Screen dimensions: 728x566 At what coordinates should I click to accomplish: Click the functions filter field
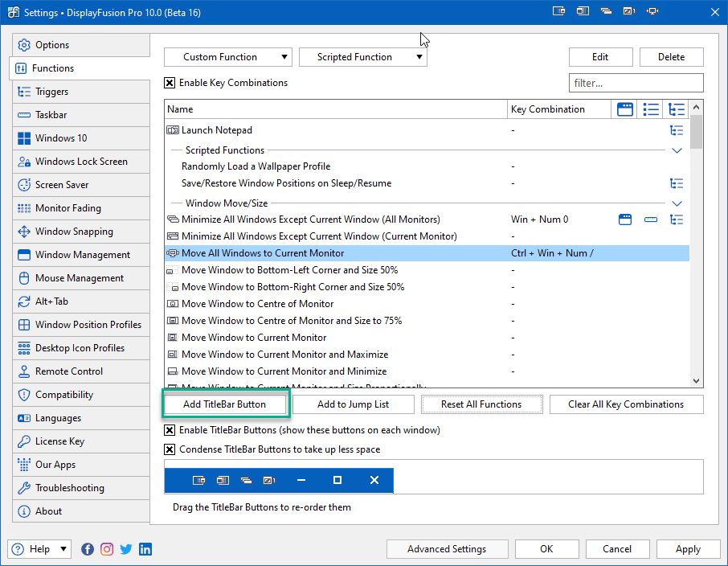(x=636, y=83)
